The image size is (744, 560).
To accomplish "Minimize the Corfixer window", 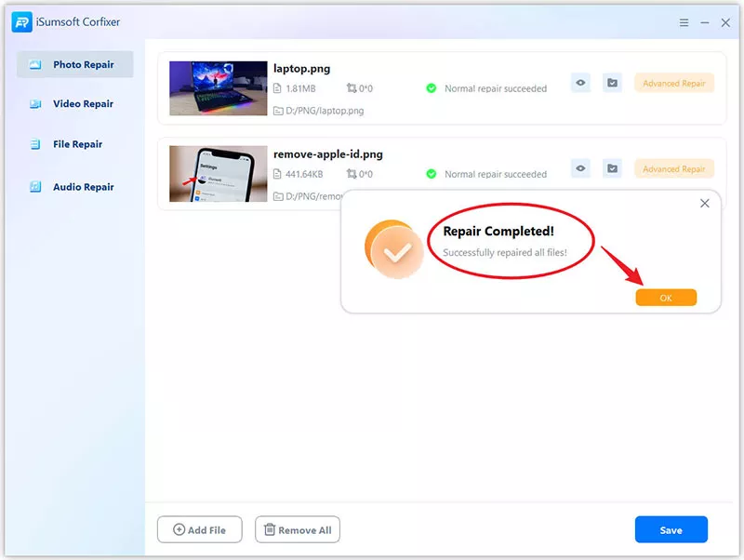I will [x=705, y=22].
